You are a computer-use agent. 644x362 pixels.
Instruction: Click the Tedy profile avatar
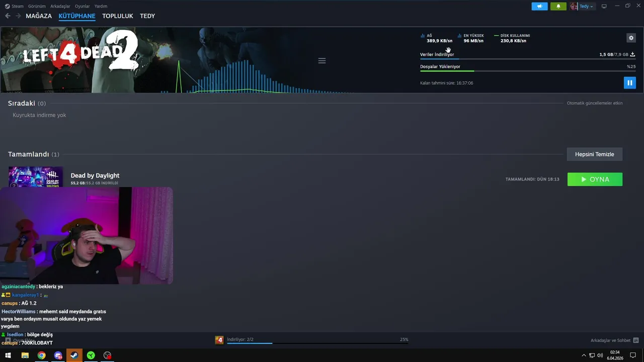[x=574, y=6]
